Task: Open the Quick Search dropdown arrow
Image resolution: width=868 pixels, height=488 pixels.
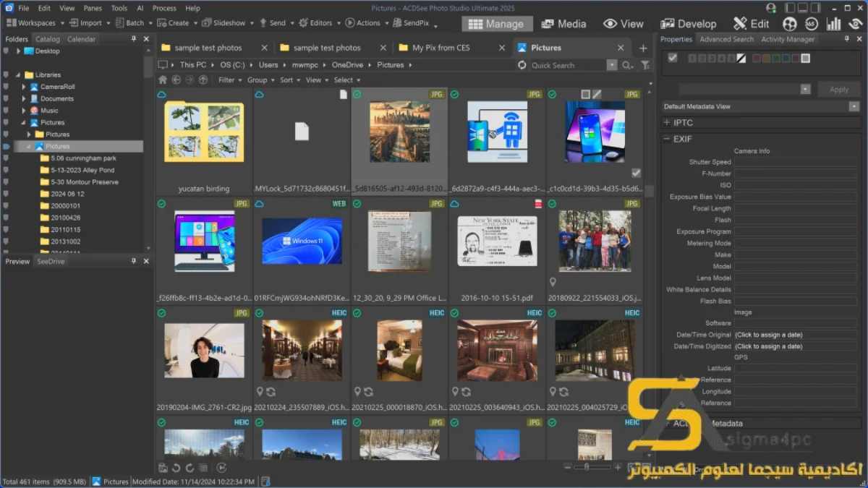Action: [x=612, y=65]
